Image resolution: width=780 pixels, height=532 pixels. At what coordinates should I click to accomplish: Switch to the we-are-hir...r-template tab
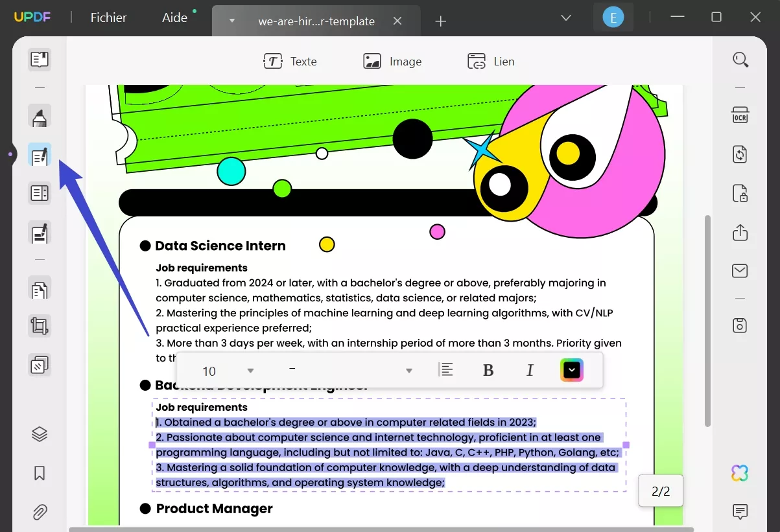[x=316, y=21]
